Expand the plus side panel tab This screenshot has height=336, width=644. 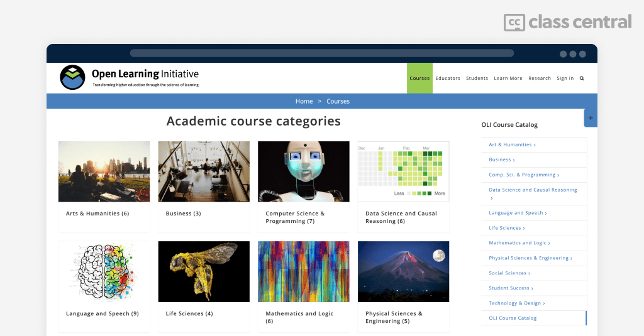tap(591, 118)
